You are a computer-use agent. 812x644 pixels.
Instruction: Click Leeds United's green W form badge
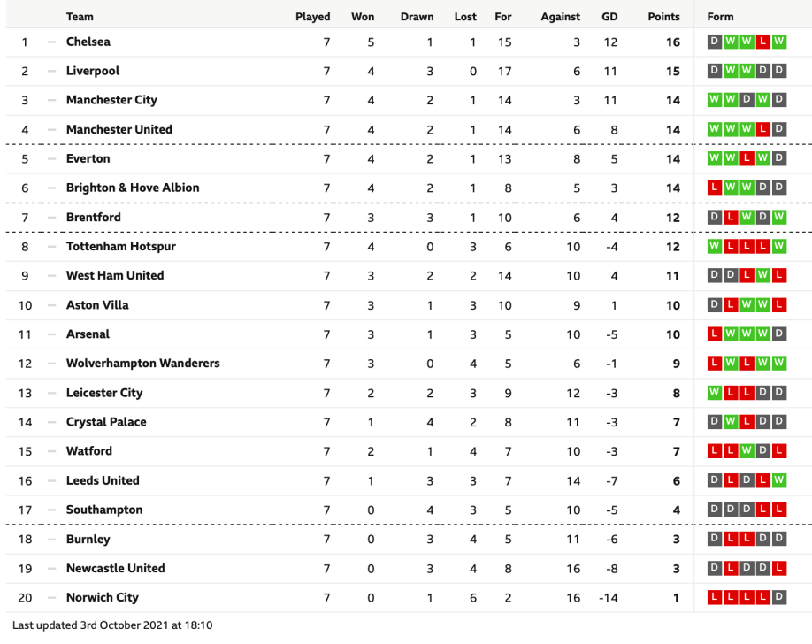778,480
